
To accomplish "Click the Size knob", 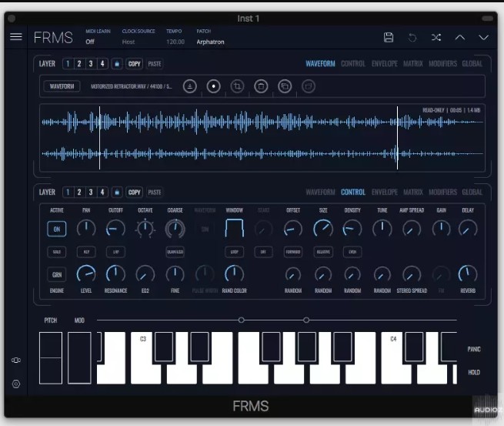I will (x=323, y=229).
